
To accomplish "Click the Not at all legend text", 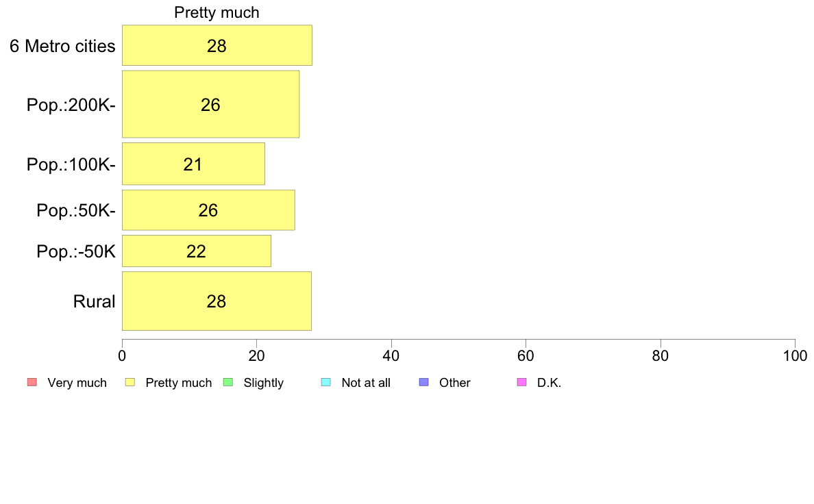I will click(366, 383).
